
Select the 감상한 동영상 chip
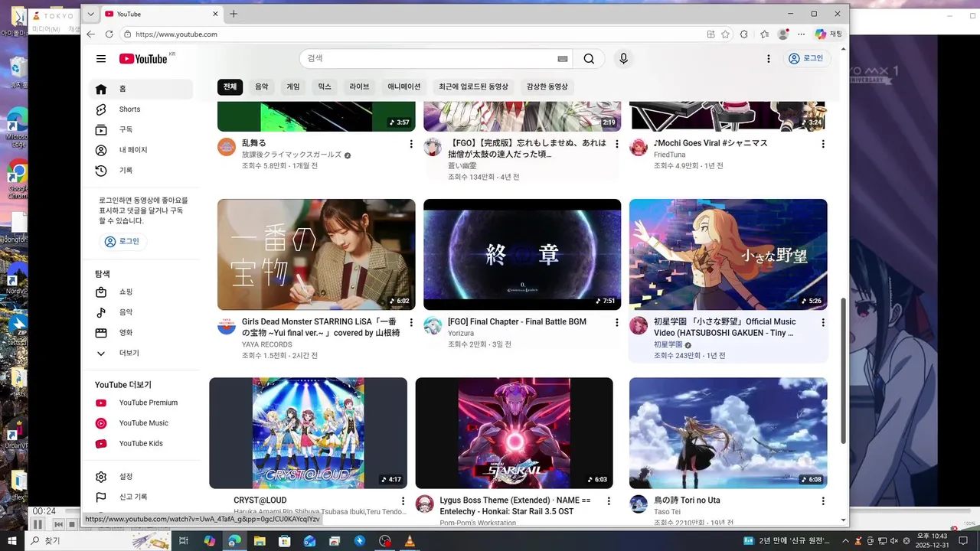pos(547,87)
